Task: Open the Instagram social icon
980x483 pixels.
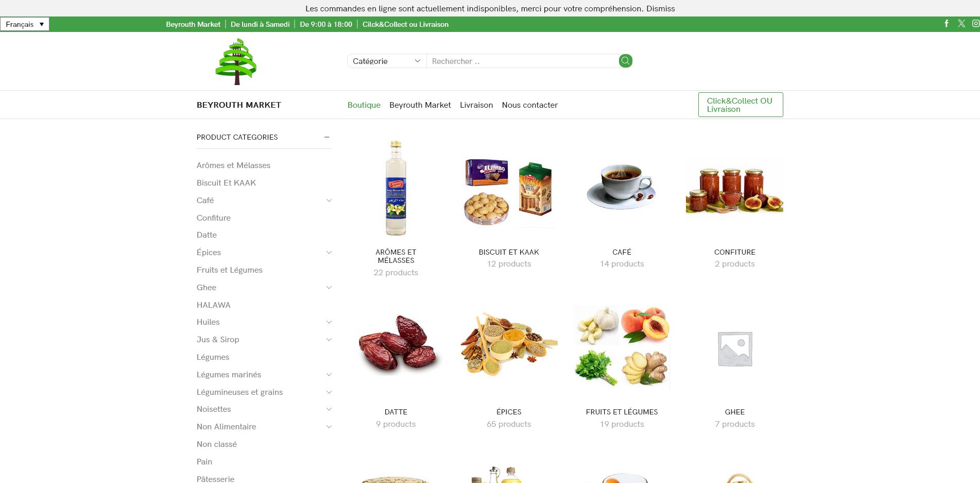Action: pyautogui.click(x=975, y=24)
